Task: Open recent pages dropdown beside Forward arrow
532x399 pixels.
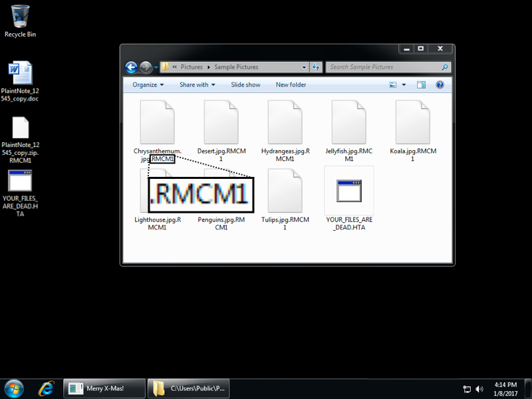Action: tap(156, 67)
